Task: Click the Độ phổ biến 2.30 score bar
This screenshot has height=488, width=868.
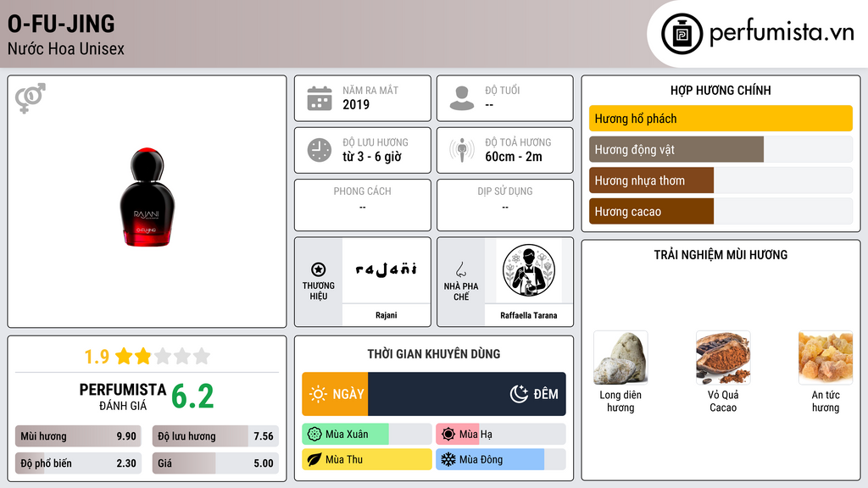Action: tap(78, 463)
